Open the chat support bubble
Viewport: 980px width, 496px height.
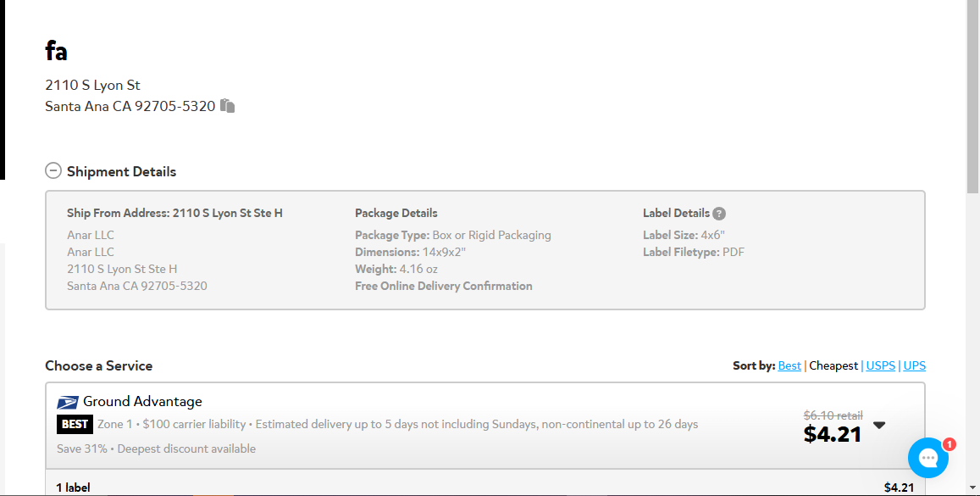[928, 457]
